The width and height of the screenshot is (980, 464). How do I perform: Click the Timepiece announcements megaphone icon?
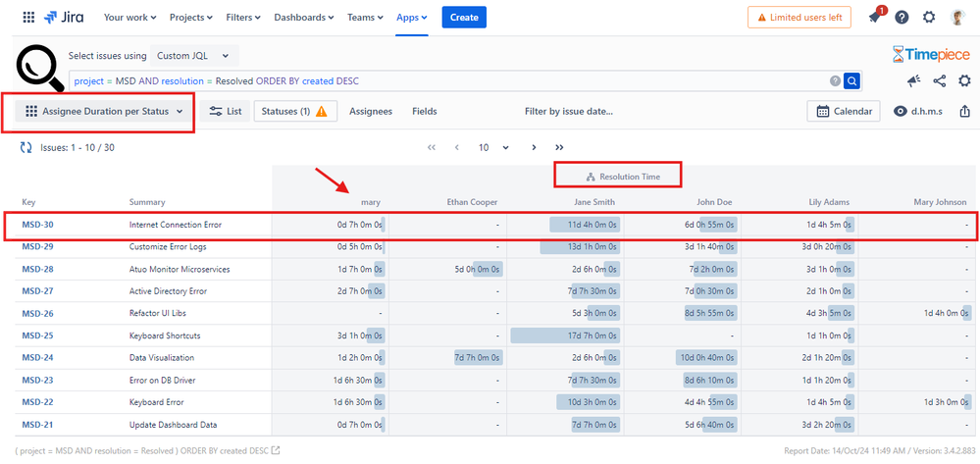(x=913, y=80)
